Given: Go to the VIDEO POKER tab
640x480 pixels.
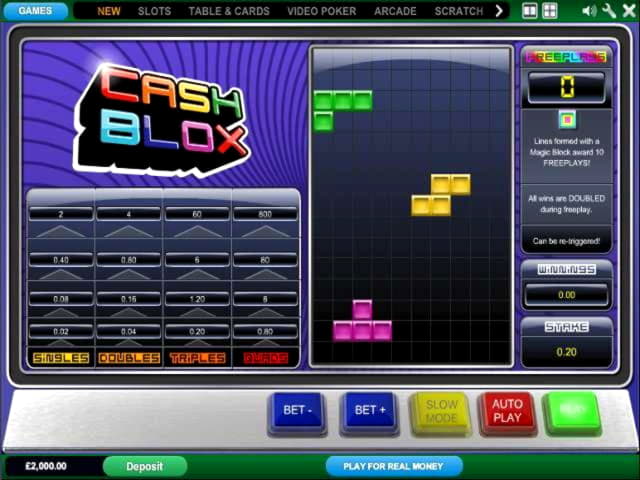Looking at the screenshot, I should [x=322, y=11].
